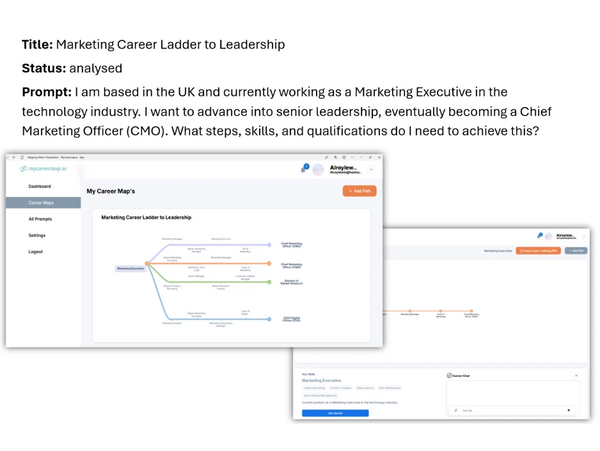This screenshot has width=600, height=451.
Task: Select the orange junction node beside Marketing Executive
Action: [147, 264]
